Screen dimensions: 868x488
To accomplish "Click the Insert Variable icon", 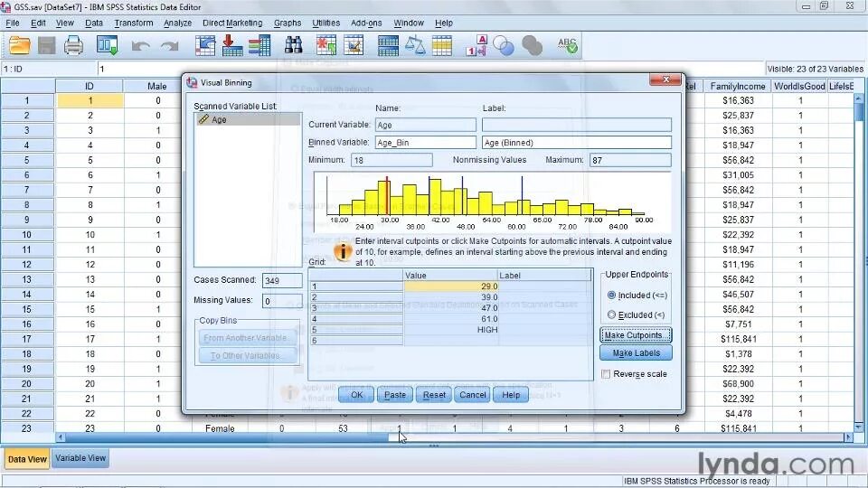I will (x=354, y=45).
